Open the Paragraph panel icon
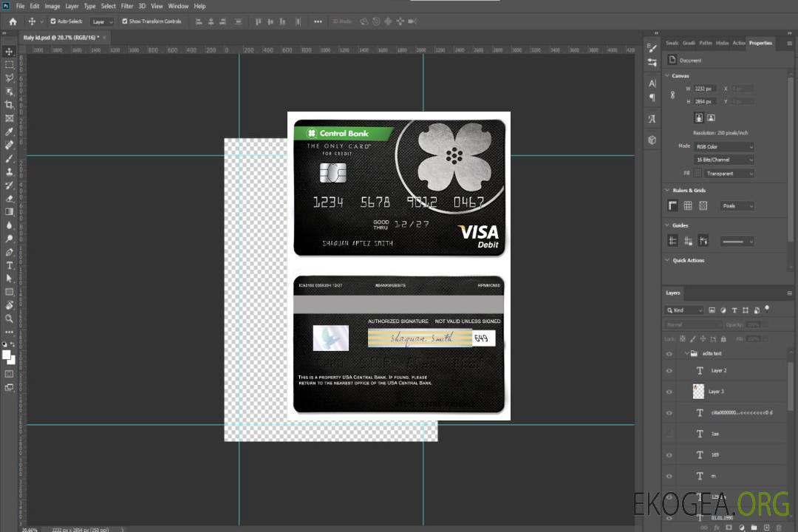This screenshot has height=532, width=798. (x=652, y=98)
